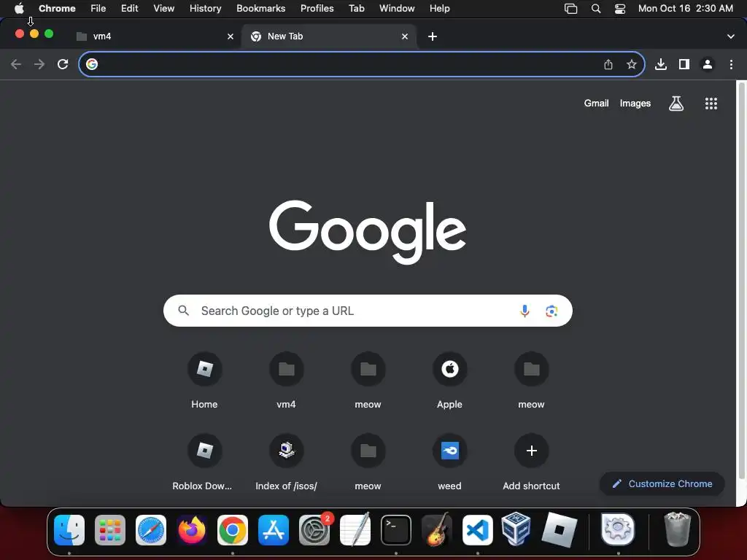Click the menu bar date and time
This screenshot has width=747, height=560.
coord(686,9)
